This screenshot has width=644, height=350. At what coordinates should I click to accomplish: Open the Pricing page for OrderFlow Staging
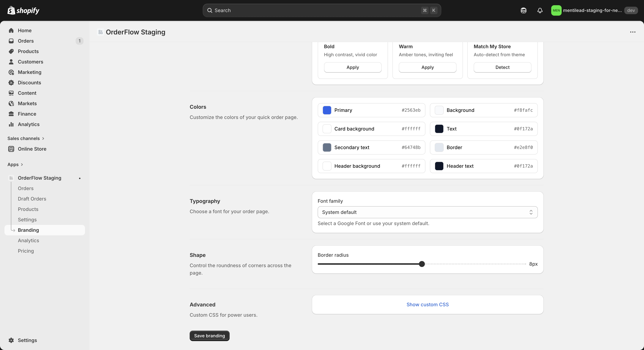[x=26, y=251]
